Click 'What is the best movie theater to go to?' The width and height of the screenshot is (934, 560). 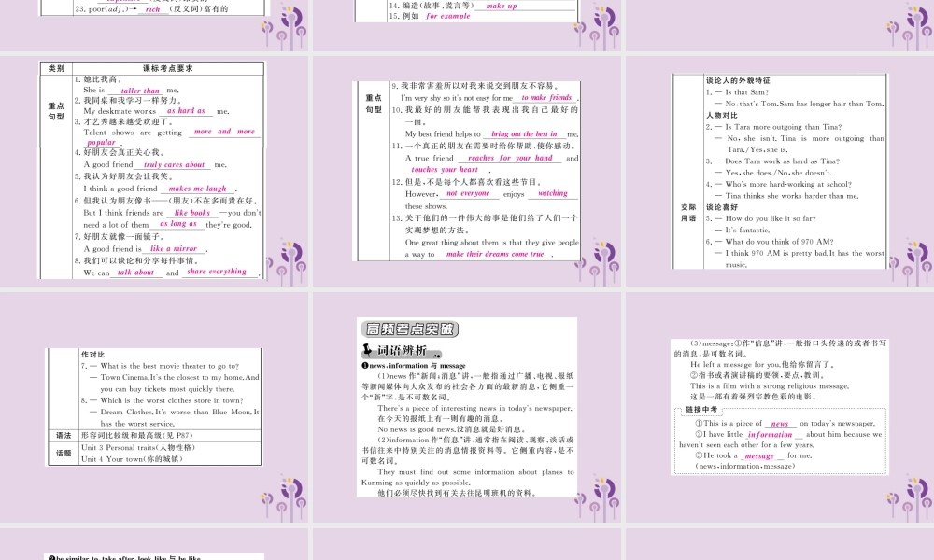169,366
